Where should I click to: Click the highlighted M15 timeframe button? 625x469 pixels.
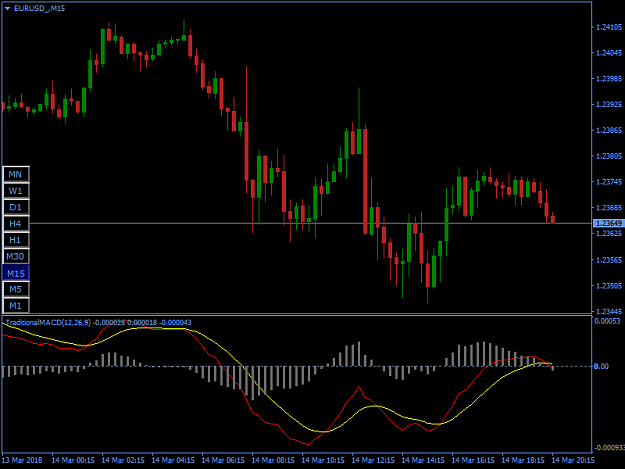(16, 273)
